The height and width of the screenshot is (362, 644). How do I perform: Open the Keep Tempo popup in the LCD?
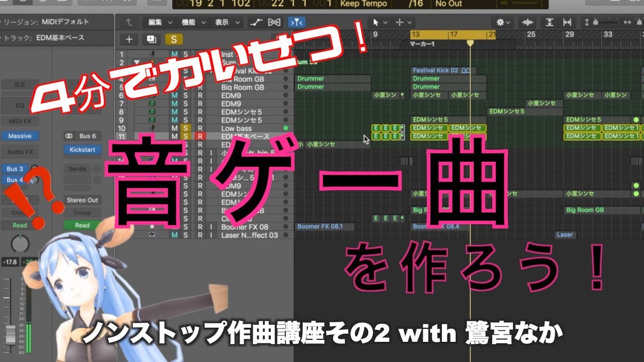[364, 4]
